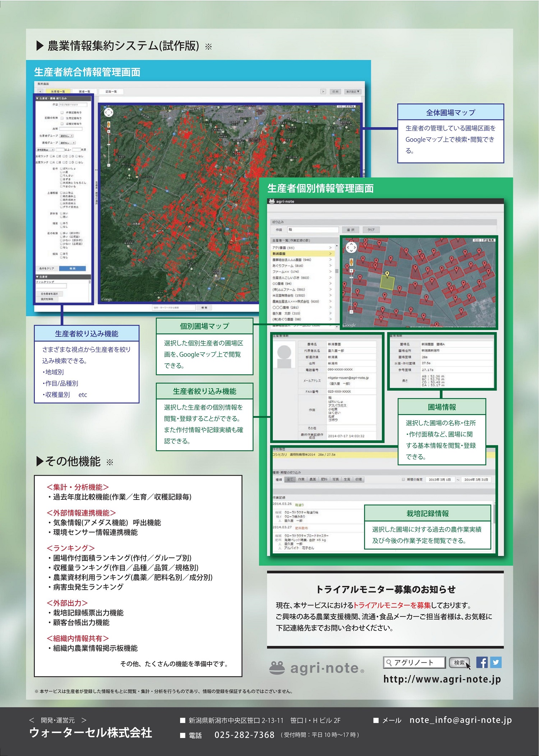Viewport: 539px width, 756px height.
Task: Click the agri-note frog logo in footer
Action: 277,668
